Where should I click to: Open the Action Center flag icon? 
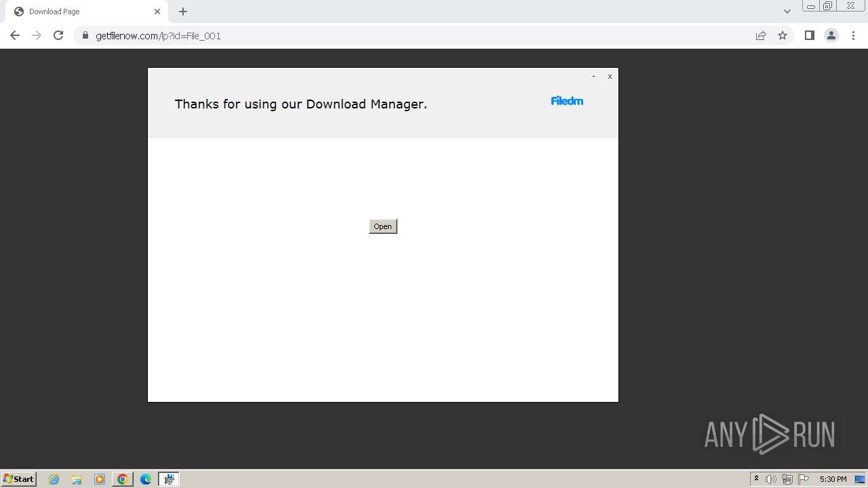tap(804, 479)
